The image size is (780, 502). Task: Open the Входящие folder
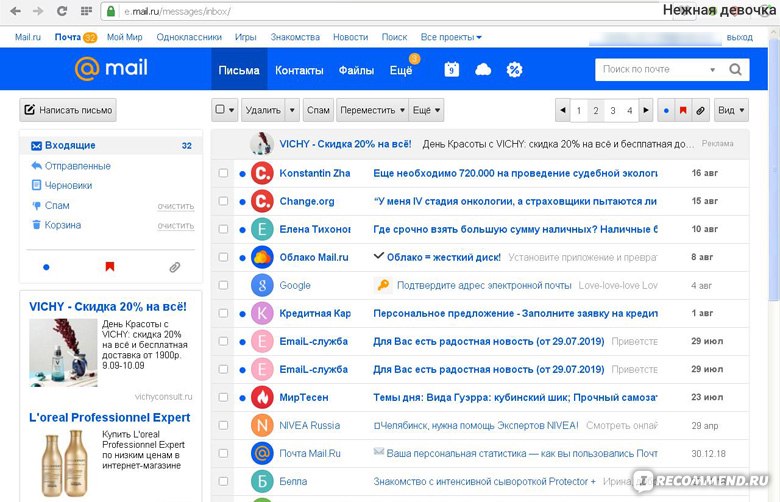111,145
